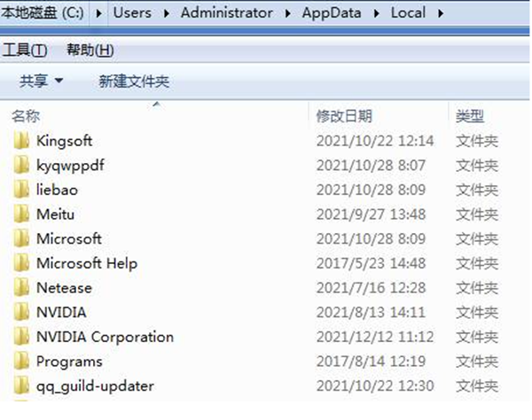The width and height of the screenshot is (532, 420).
Task: Click date 2021/8/13 14:11
Action: tap(371, 313)
